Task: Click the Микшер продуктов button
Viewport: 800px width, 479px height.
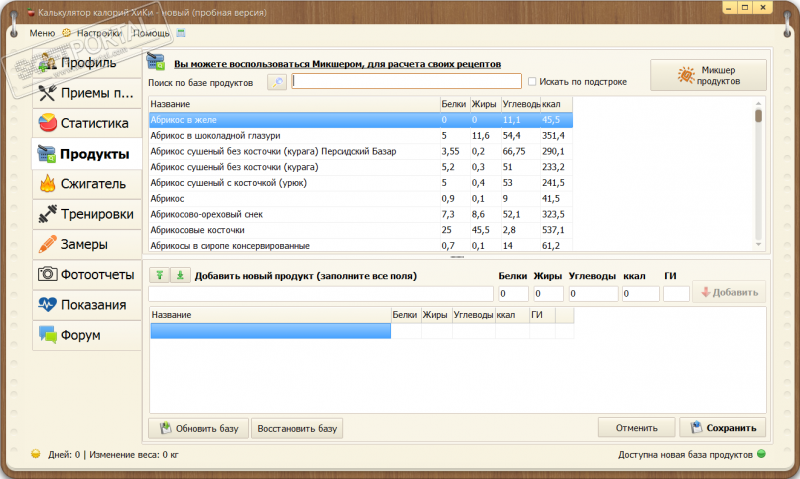Action: point(708,75)
